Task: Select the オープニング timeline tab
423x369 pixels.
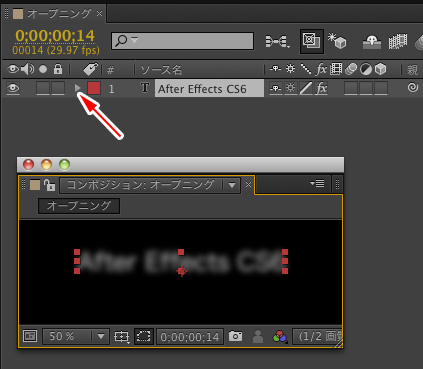Action: click(x=59, y=14)
